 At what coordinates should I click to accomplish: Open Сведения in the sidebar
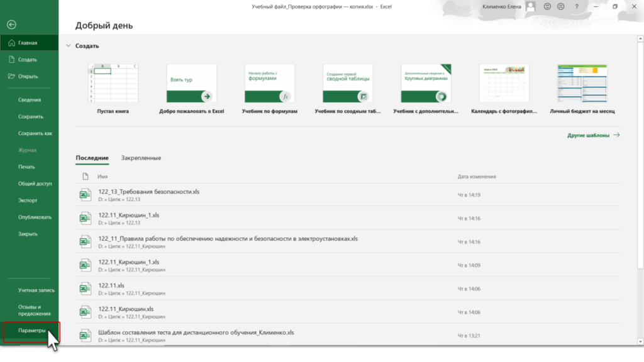(x=29, y=100)
